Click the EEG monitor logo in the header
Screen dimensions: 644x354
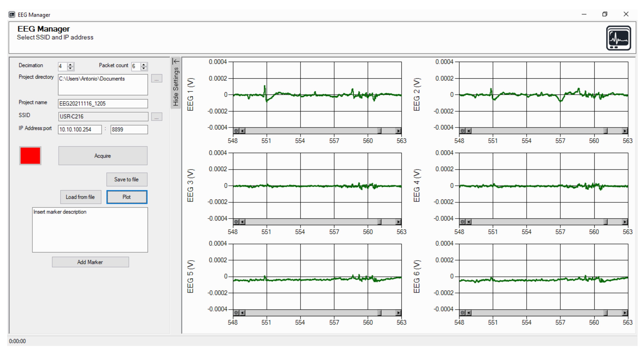click(x=618, y=38)
